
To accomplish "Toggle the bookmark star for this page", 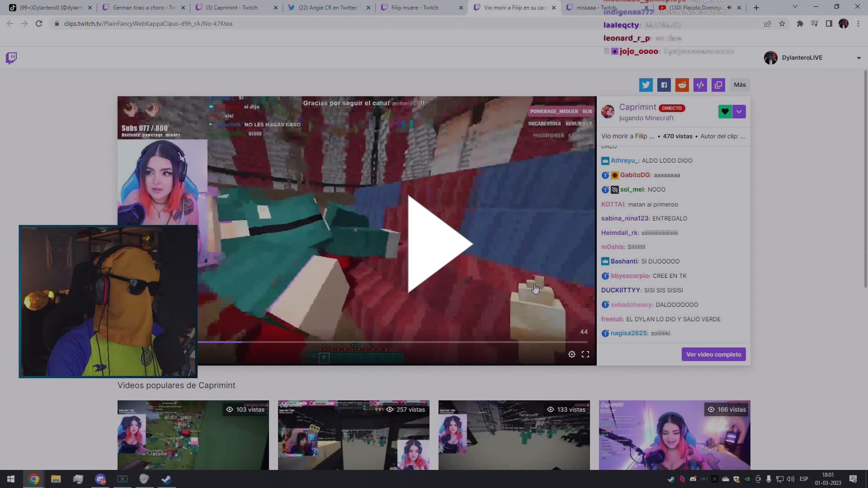I will [x=782, y=23].
